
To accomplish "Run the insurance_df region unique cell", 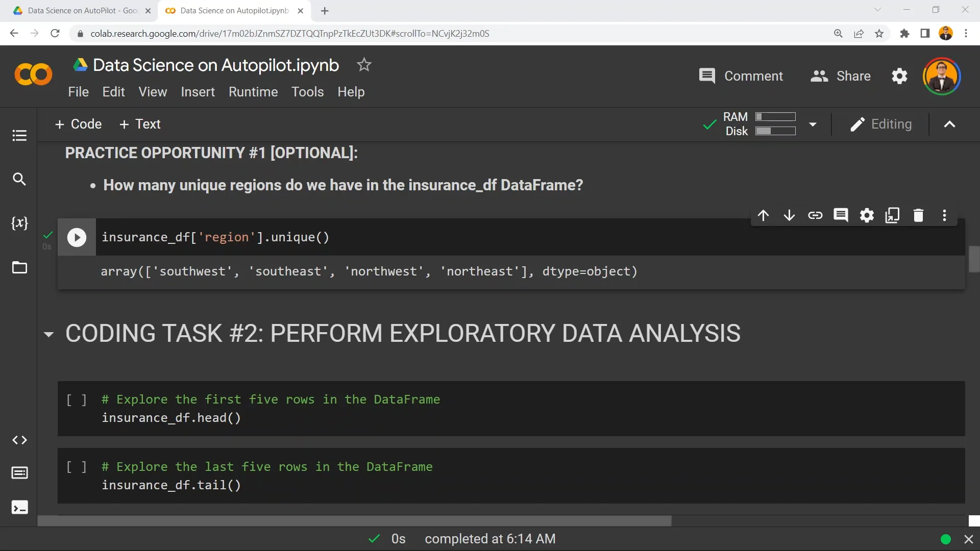I will point(77,237).
